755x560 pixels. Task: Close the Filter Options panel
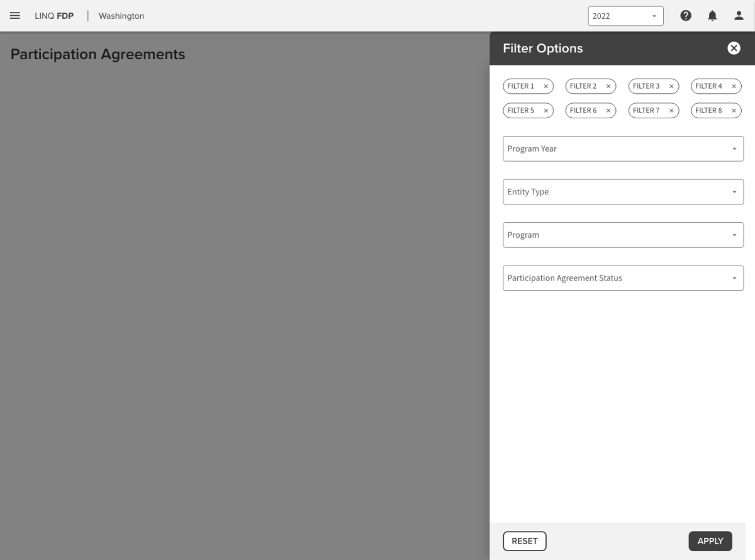click(x=734, y=48)
